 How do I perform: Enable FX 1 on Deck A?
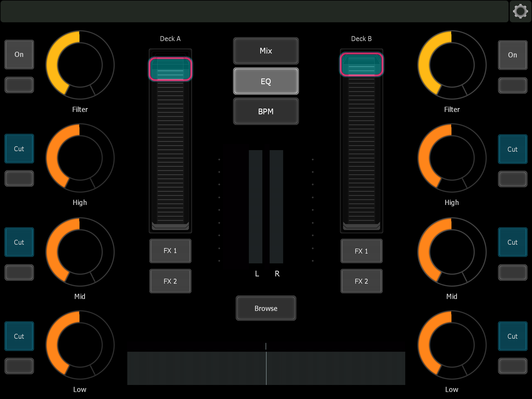click(170, 251)
